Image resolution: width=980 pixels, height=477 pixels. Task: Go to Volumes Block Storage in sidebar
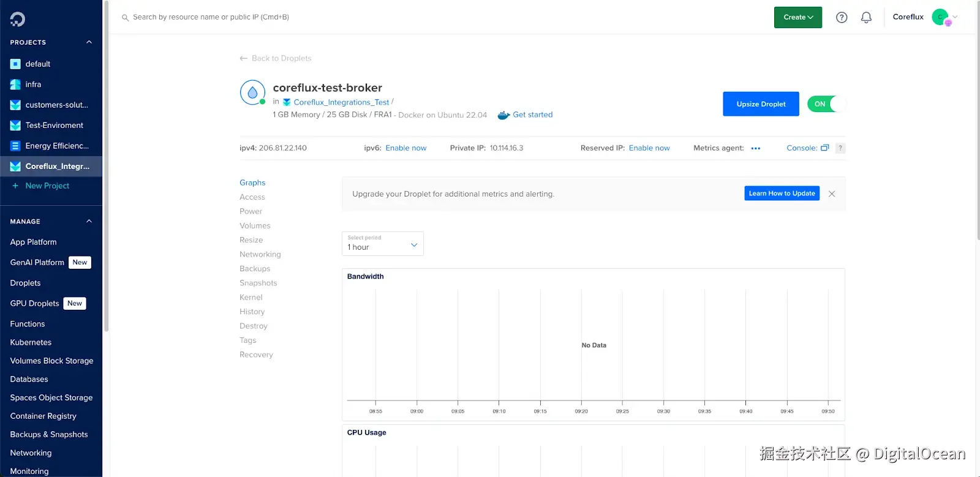52,361
